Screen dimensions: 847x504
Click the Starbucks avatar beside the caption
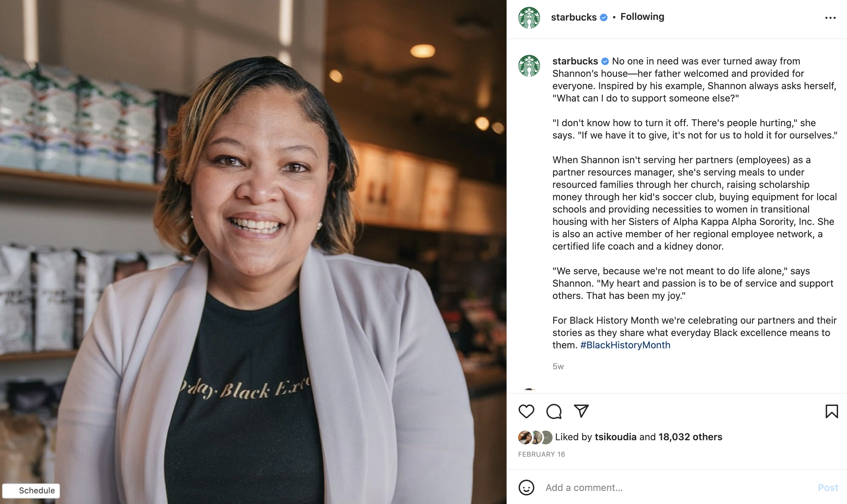click(529, 65)
